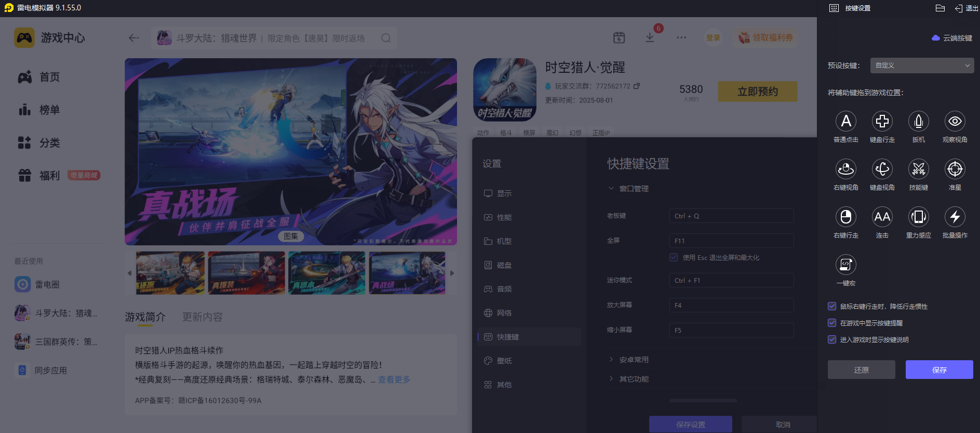The width and height of the screenshot is (980, 433).
Task: Select the 重力感应 gravity sensor icon
Action: point(918,217)
